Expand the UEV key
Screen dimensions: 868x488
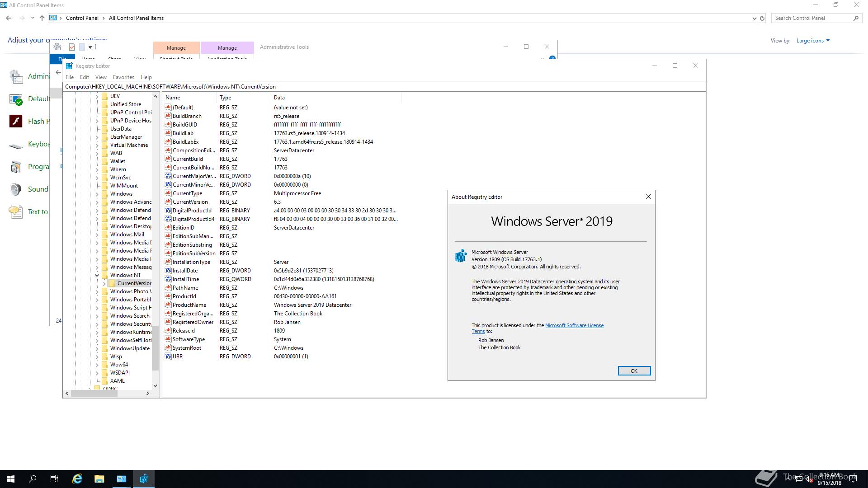tap(97, 96)
